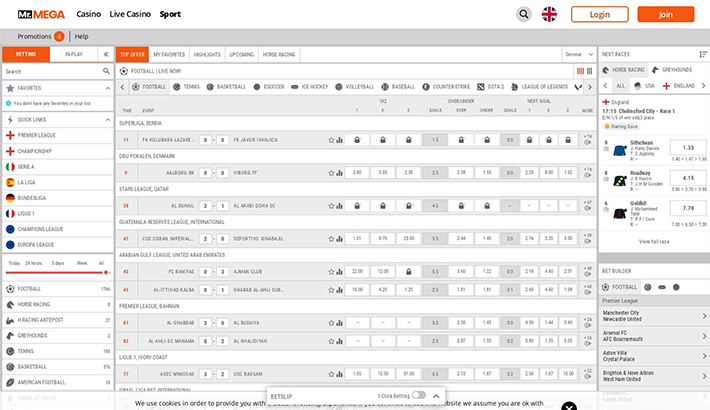This screenshot has height=410, width=710.
Task: Watch CSD Coban Imperial match via eye icon
Action: [587, 241]
